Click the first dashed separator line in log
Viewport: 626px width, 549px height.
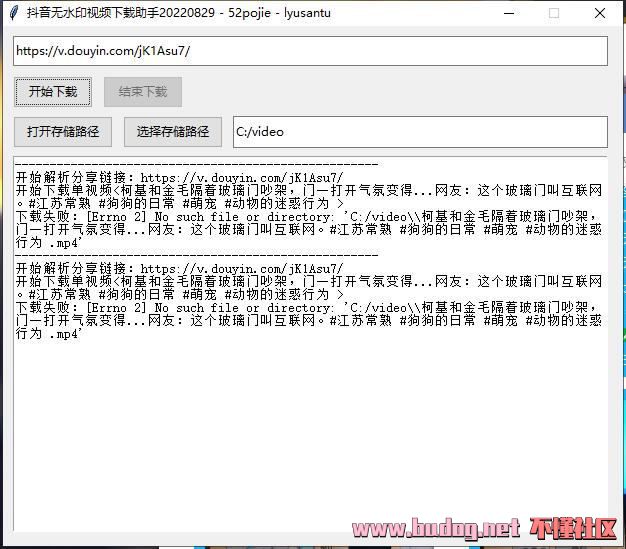pos(196,164)
